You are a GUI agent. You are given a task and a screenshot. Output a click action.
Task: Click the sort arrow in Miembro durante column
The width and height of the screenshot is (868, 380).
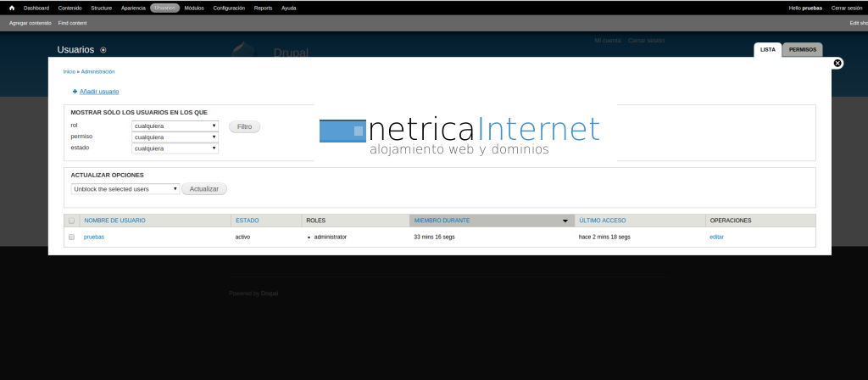click(x=565, y=221)
